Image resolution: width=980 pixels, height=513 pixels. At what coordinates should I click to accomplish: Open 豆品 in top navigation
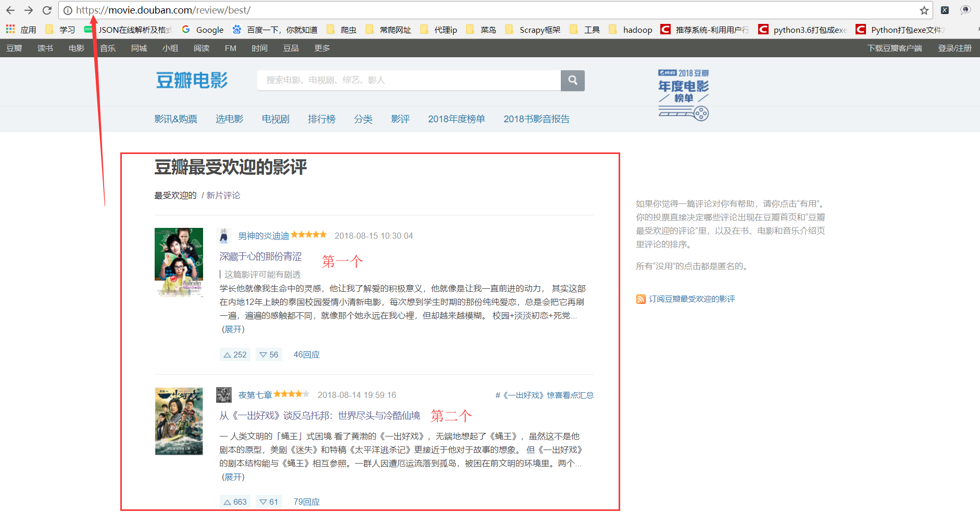pyautogui.click(x=291, y=48)
